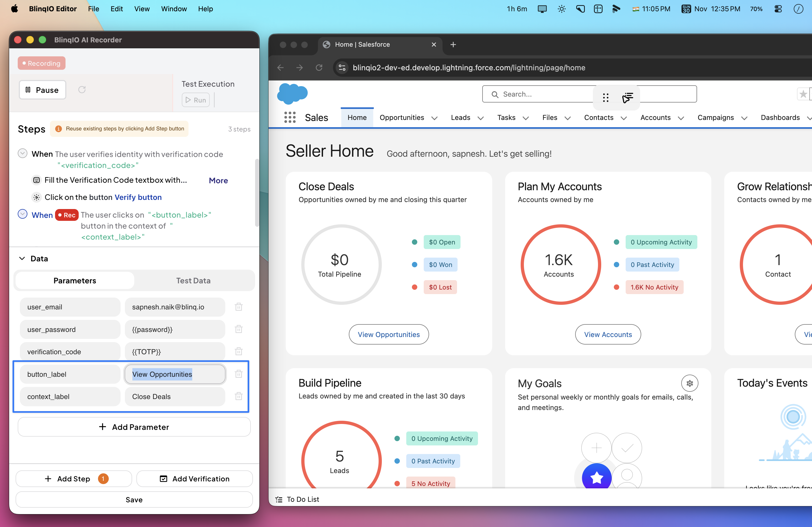Toggle the second When recording step circle
The width and height of the screenshot is (812, 527).
pyautogui.click(x=23, y=214)
